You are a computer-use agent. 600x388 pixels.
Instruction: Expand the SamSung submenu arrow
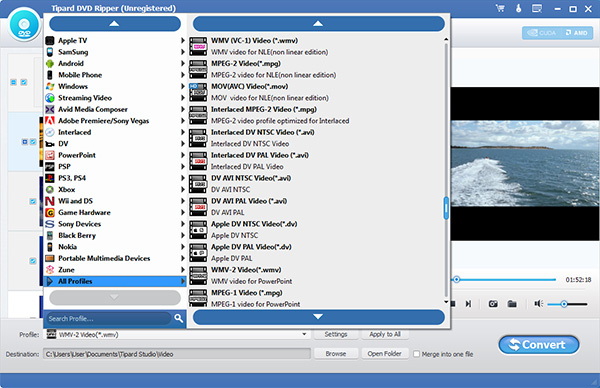click(x=183, y=52)
